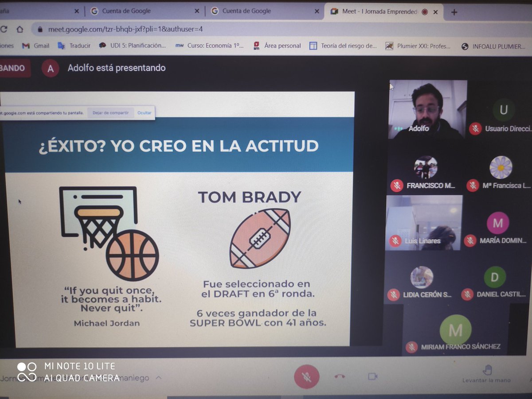Screen dimensions: 532x399
Task: Reload the current page
Action: click(x=4, y=29)
